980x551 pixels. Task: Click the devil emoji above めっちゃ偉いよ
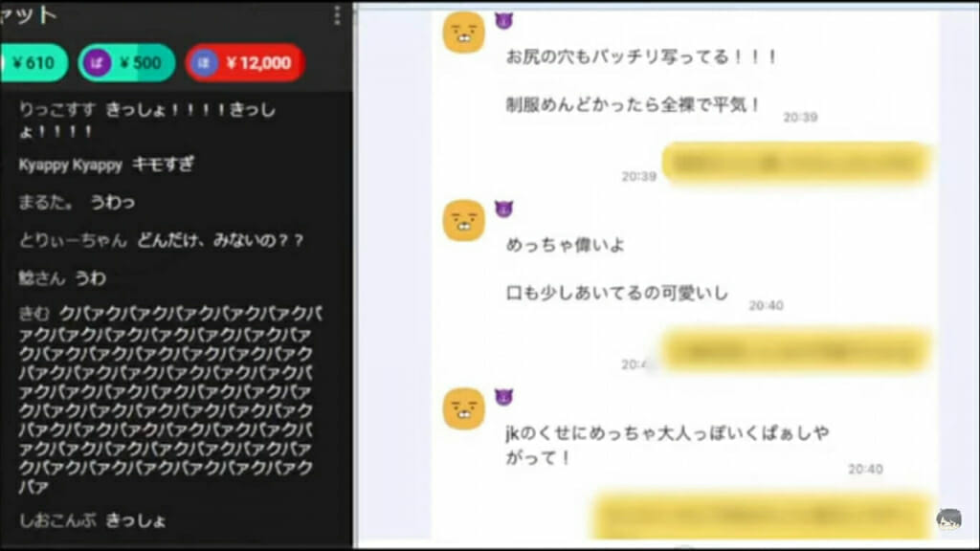click(503, 209)
